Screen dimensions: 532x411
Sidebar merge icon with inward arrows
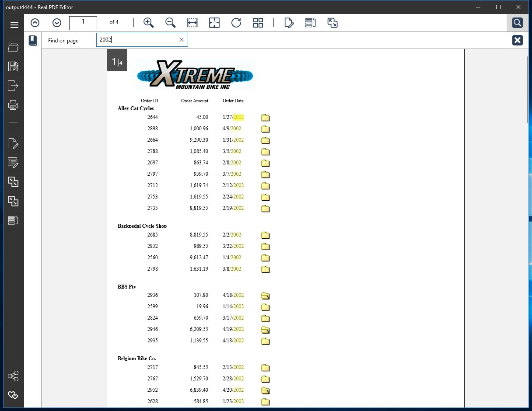point(13,182)
